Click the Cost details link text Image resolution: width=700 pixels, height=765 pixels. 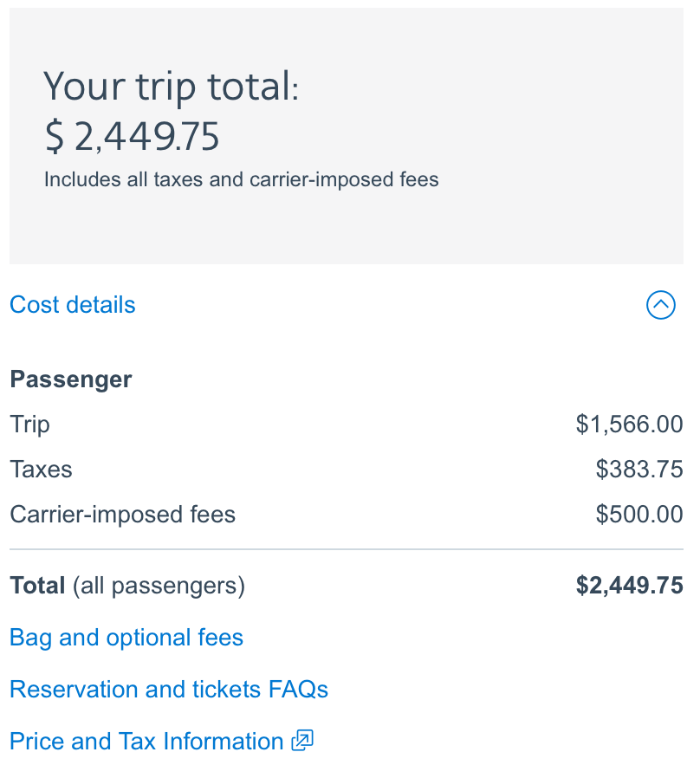pyautogui.click(x=73, y=305)
